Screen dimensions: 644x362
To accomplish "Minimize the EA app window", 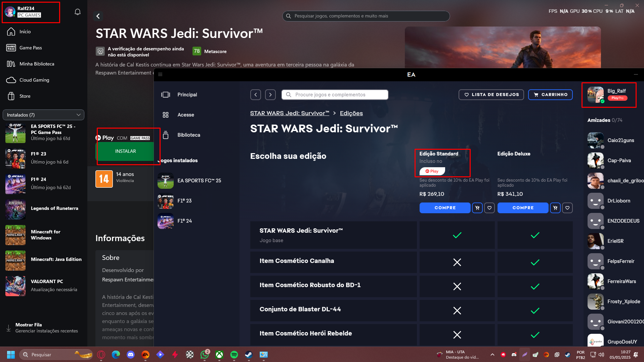I will (x=636, y=75).
